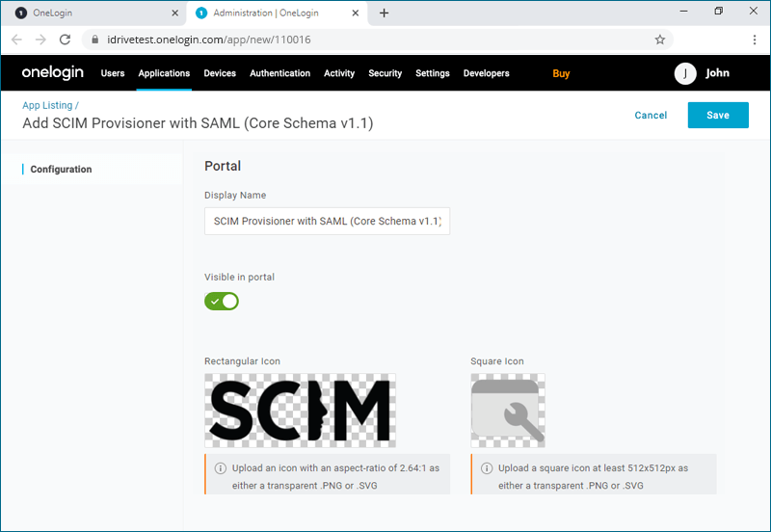
Task: Click the square icon wrench thumbnail
Action: [508, 410]
